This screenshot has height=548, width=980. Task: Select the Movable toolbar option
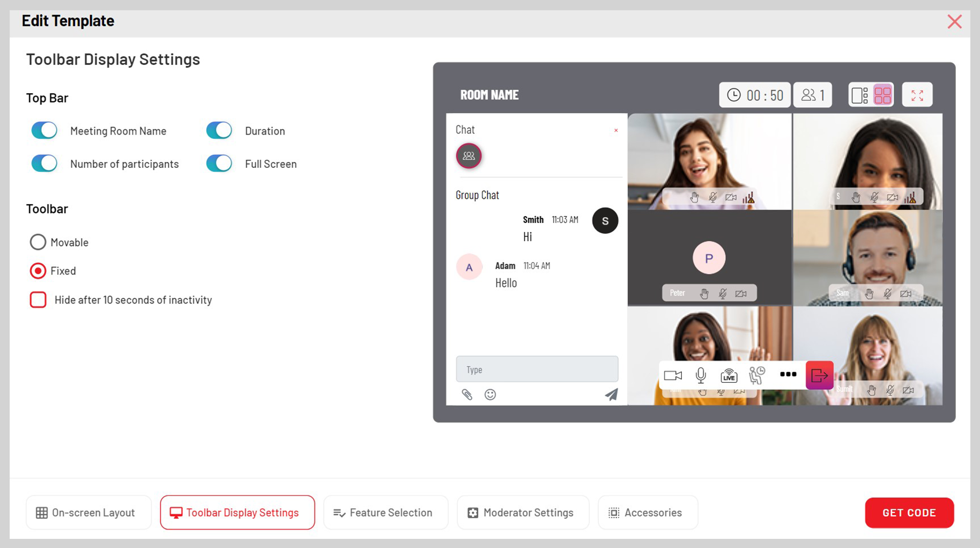[38, 242]
